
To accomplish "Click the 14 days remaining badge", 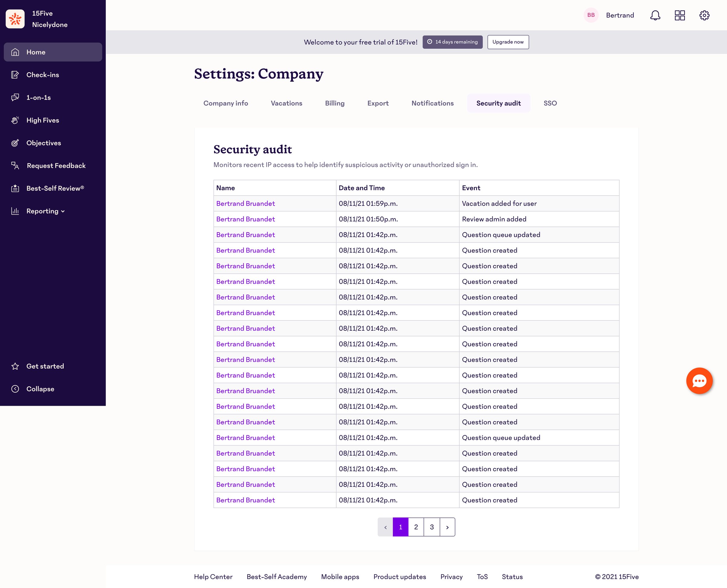I will [x=453, y=42].
